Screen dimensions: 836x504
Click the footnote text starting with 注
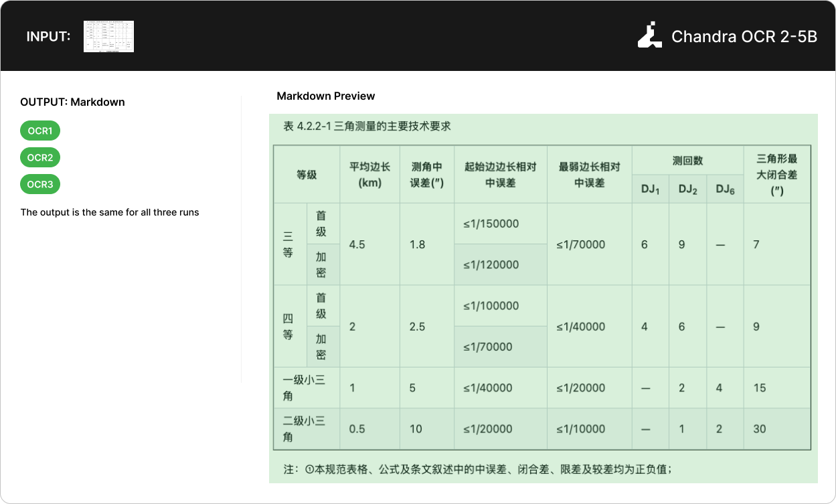click(x=477, y=469)
